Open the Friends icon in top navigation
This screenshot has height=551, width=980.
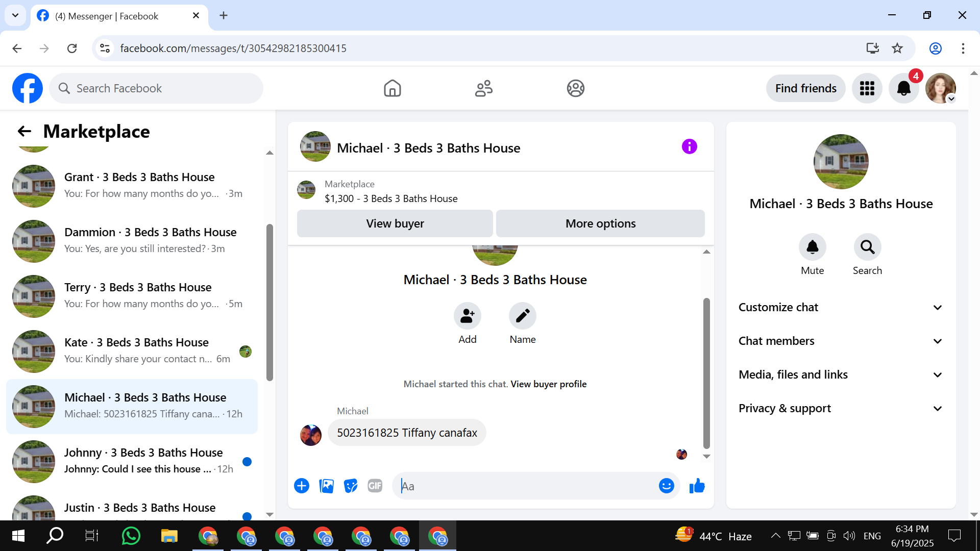[x=484, y=88]
